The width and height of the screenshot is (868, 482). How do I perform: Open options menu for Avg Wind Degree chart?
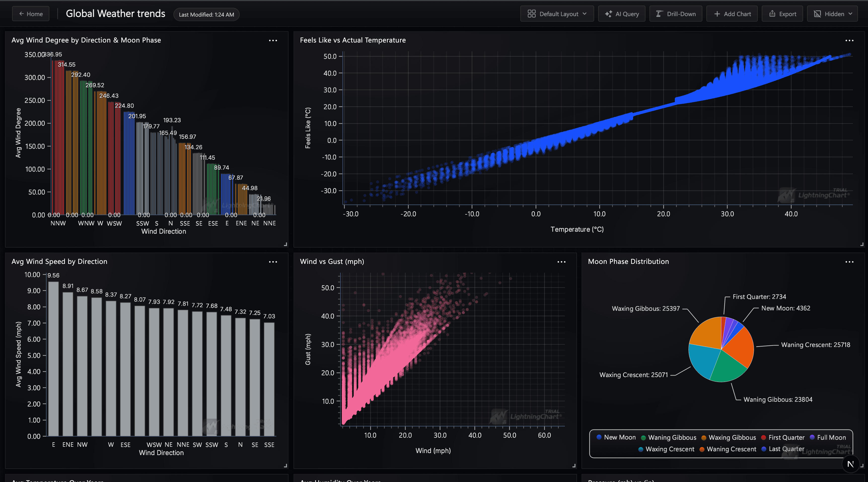[273, 41]
